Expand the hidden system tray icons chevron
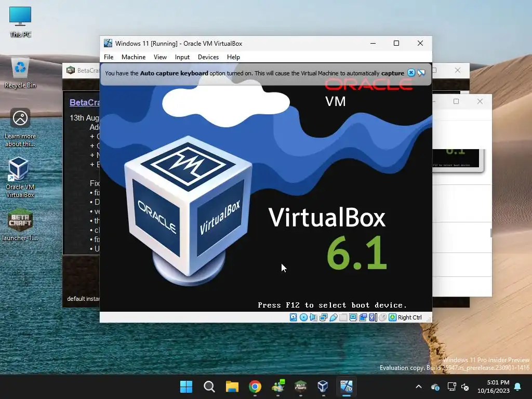532x399 pixels. coord(419,387)
